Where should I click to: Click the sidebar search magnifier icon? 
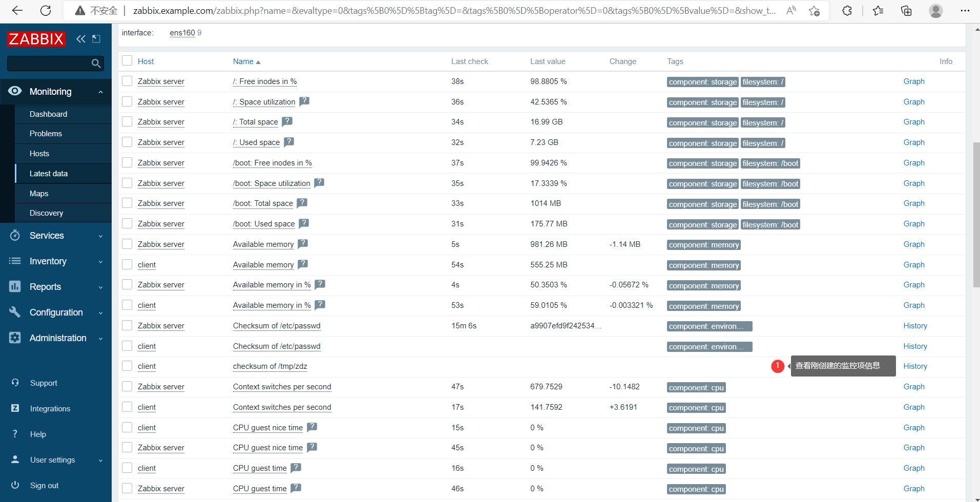tap(96, 64)
